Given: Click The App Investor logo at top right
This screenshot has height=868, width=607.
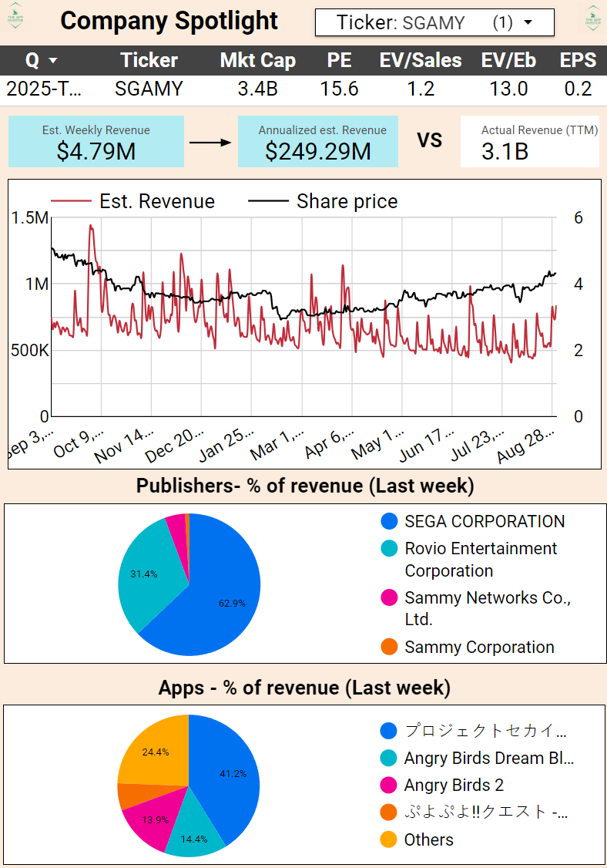Looking at the screenshot, I should point(592,17).
